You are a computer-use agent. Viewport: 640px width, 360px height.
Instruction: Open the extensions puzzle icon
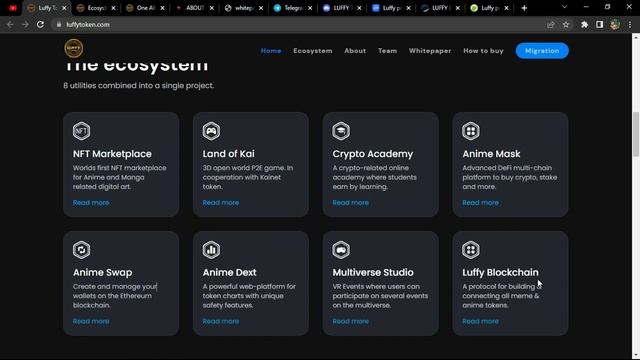click(584, 24)
